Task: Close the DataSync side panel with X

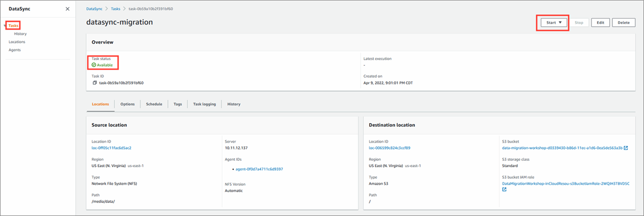Action: (x=68, y=9)
